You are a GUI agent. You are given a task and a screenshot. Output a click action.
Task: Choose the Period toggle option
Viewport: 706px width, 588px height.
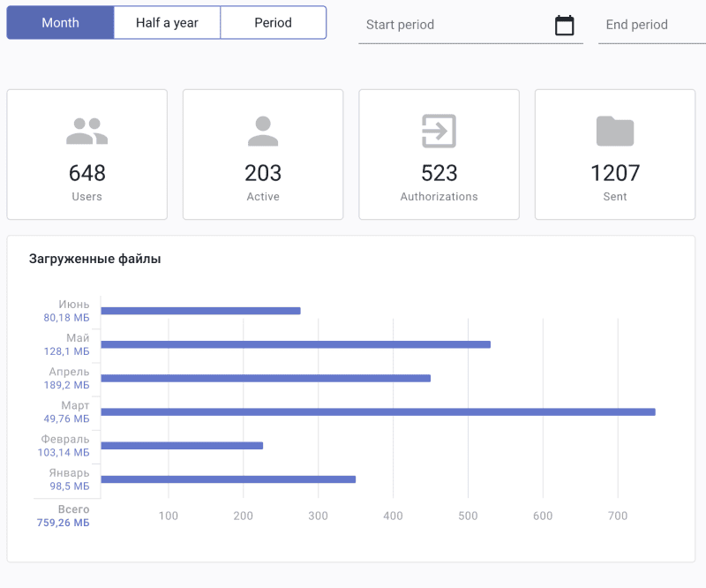(x=273, y=23)
